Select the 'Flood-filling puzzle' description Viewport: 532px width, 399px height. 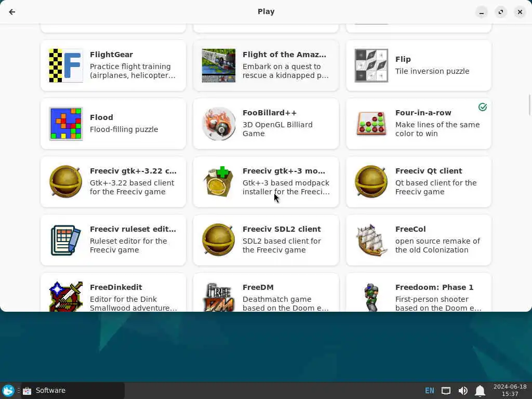point(124,129)
